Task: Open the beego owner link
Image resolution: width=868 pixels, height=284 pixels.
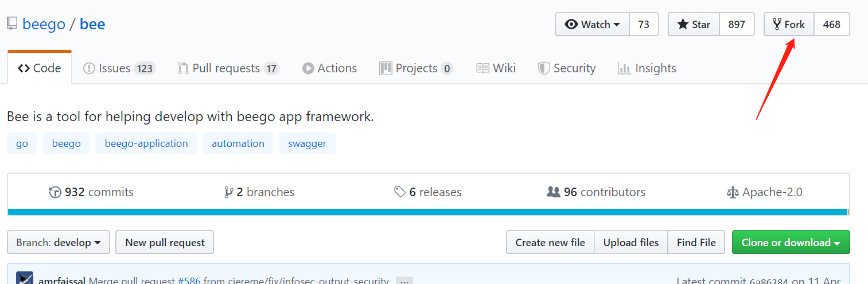Action: (44, 25)
